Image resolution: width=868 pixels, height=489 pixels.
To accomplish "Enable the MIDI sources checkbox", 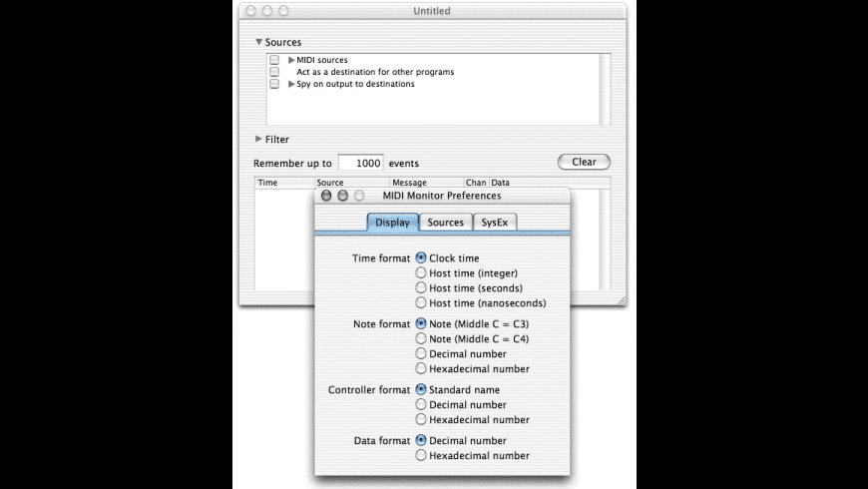I will [274, 60].
